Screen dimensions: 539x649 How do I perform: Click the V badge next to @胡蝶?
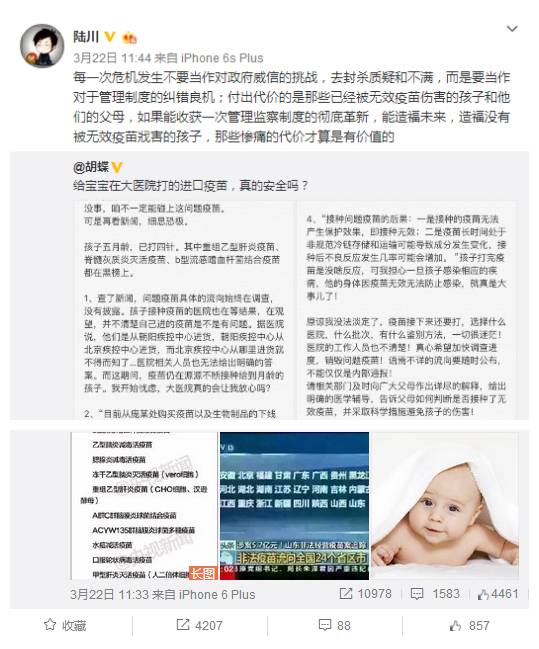click(x=117, y=168)
